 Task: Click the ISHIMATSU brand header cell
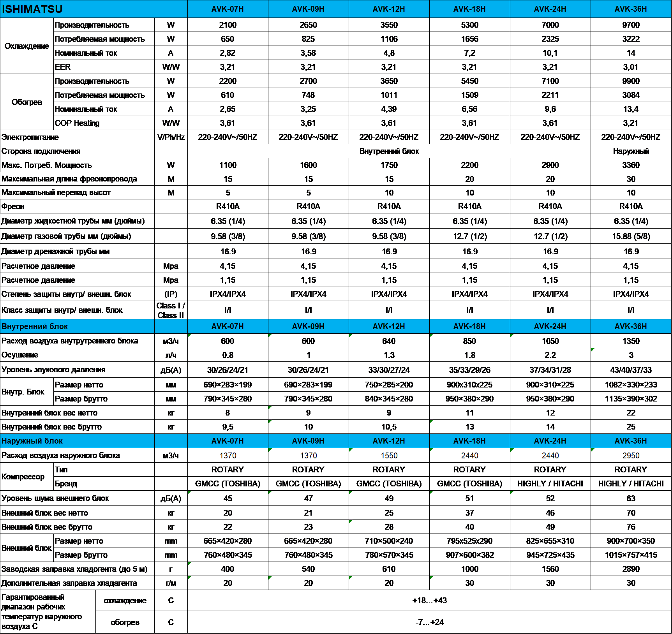click(93, 9)
